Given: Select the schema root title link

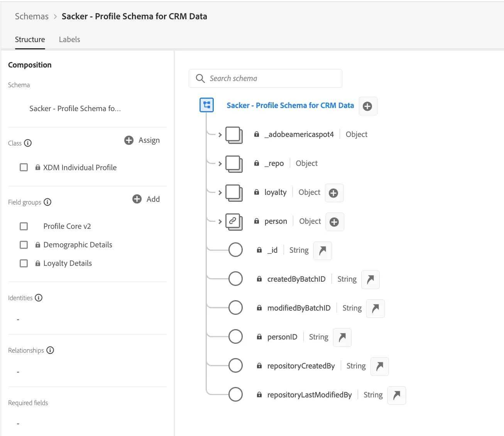Looking at the screenshot, I should pos(290,105).
